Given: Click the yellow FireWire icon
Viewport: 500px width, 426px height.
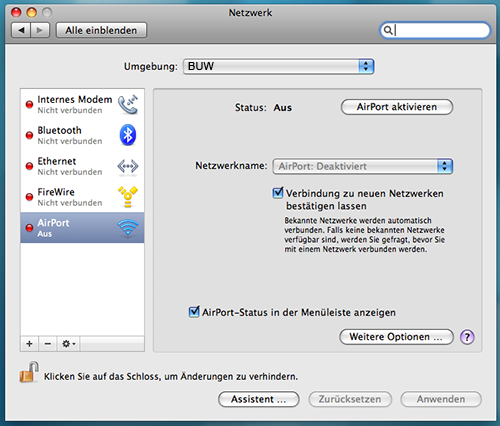Looking at the screenshot, I should (x=128, y=197).
